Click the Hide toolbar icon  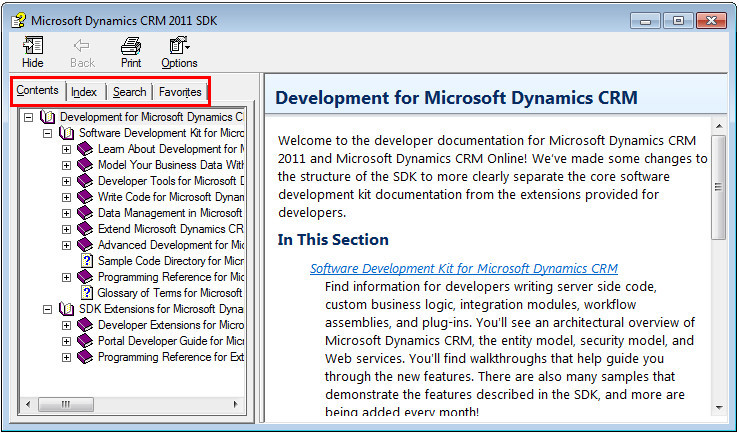click(x=32, y=45)
